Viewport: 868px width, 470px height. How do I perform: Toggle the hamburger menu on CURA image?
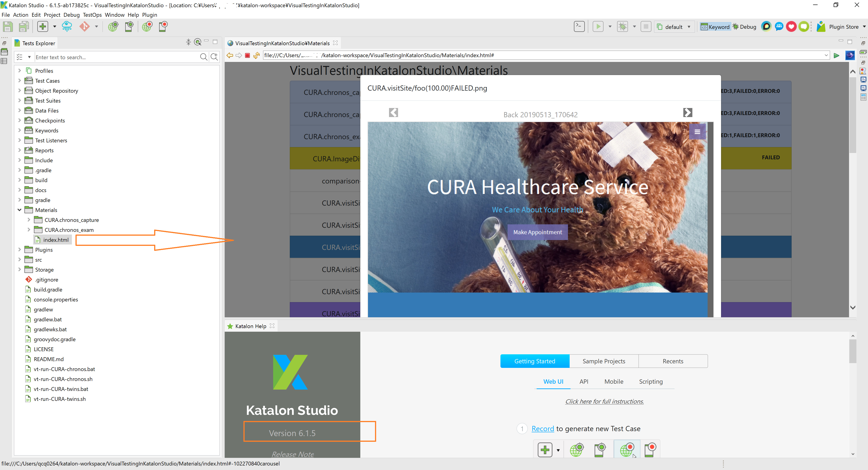click(x=697, y=132)
